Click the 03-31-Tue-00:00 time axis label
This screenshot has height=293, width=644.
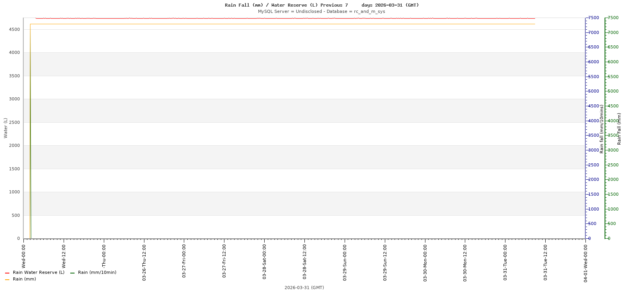[x=505, y=262]
